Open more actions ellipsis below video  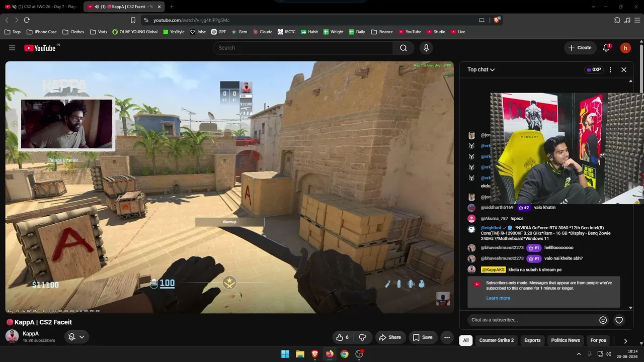[x=447, y=337]
